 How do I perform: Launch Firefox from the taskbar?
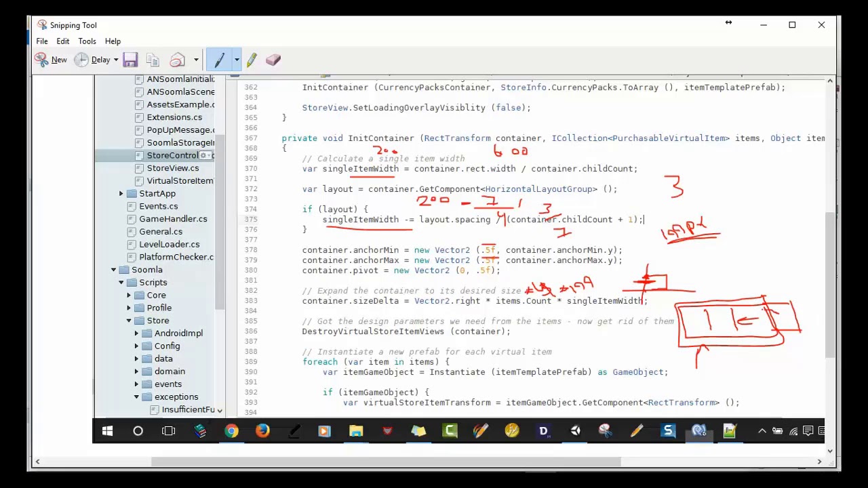(262, 431)
